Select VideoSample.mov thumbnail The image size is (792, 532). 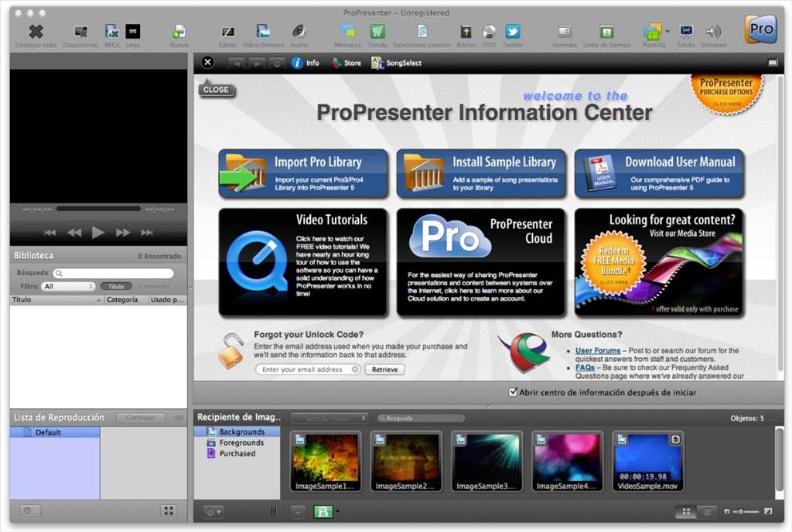(x=648, y=461)
